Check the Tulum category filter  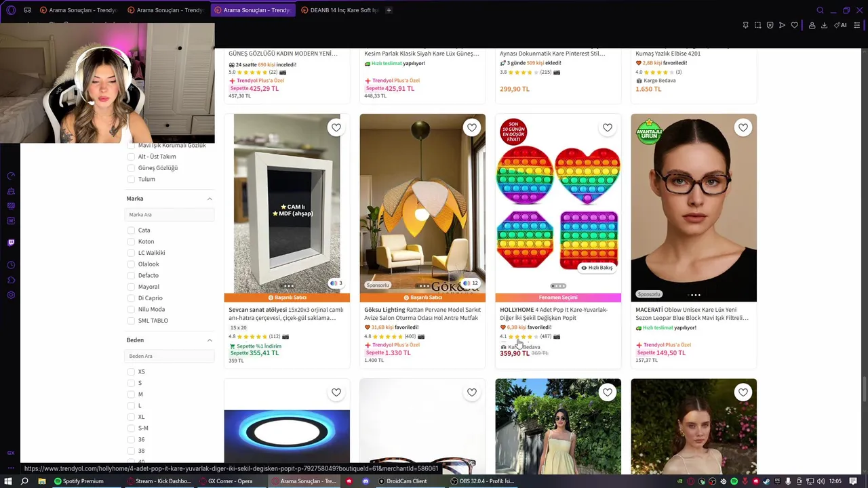[x=132, y=179]
